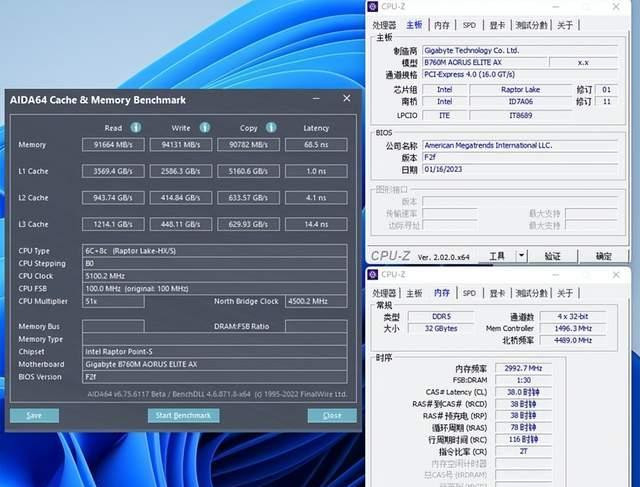
Task: Click the 确定 button in CPU-Z
Action: (603, 256)
